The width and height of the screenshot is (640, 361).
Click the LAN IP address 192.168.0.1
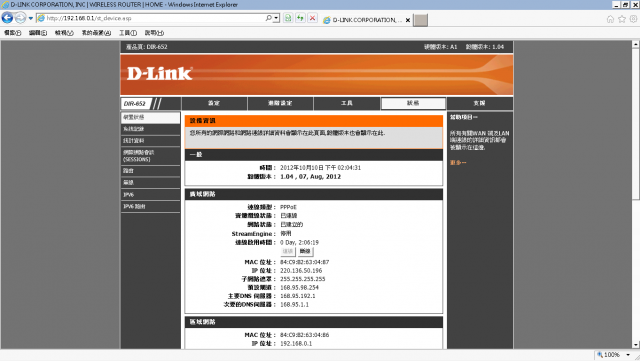[296, 343]
